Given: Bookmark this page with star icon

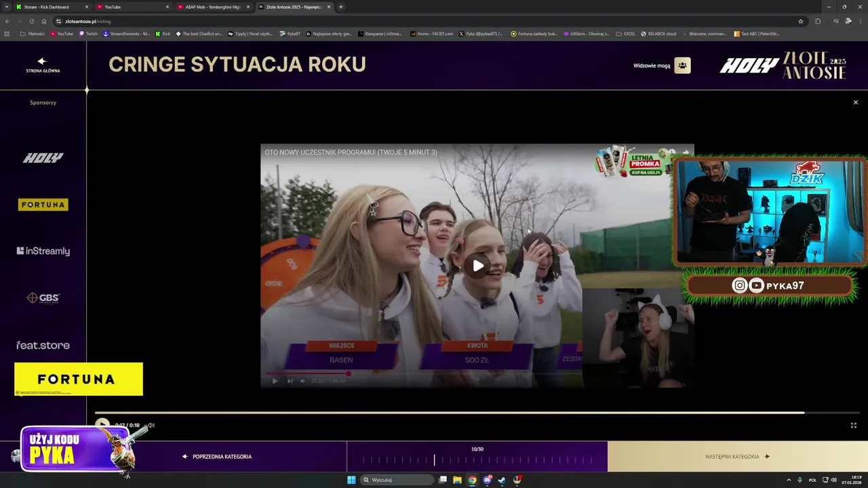Looking at the screenshot, I should pyautogui.click(x=800, y=21).
